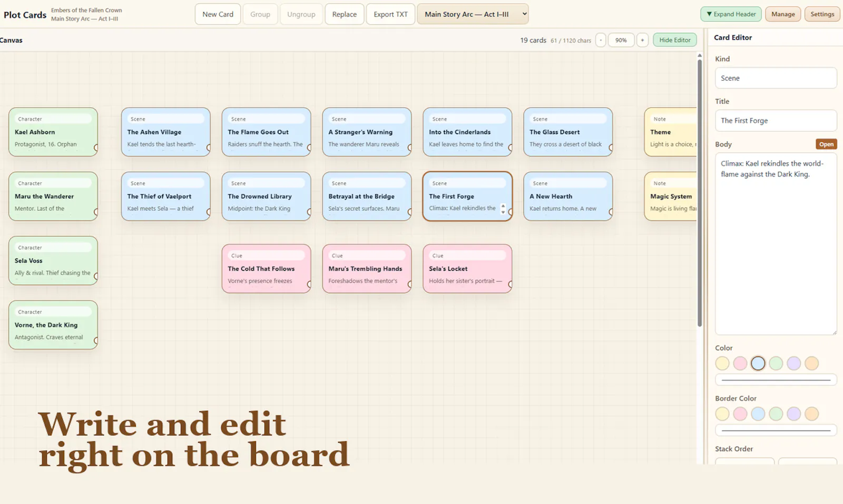The width and height of the screenshot is (843, 504).
Task: Select The Thief of Vaelport card
Action: [x=165, y=196]
